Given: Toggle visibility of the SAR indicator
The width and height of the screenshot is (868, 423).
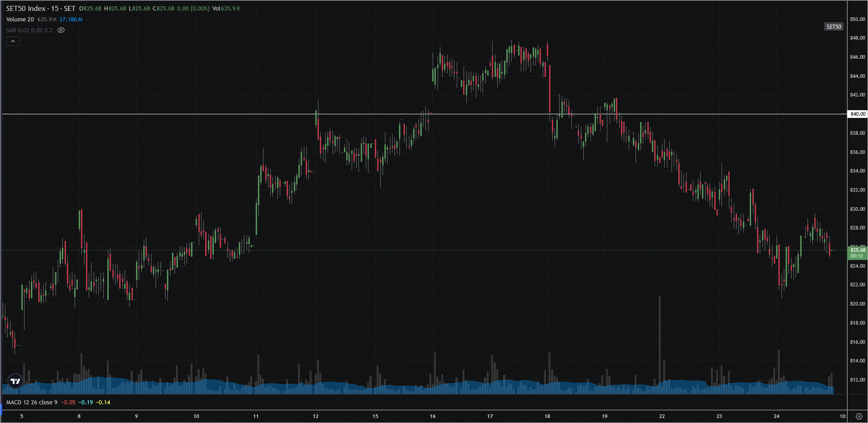Looking at the screenshot, I should coord(61,30).
